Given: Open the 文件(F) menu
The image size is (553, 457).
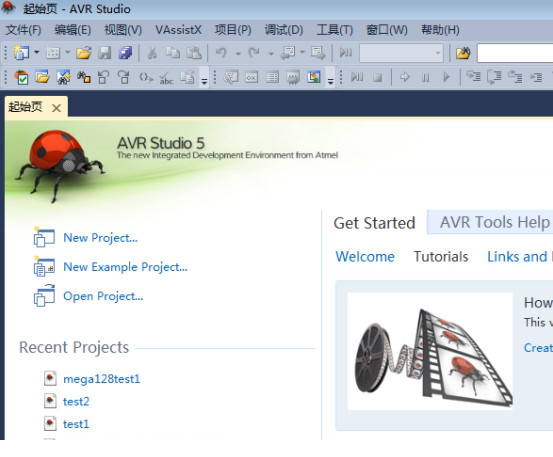Looking at the screenshot, I should coord(23,30).
